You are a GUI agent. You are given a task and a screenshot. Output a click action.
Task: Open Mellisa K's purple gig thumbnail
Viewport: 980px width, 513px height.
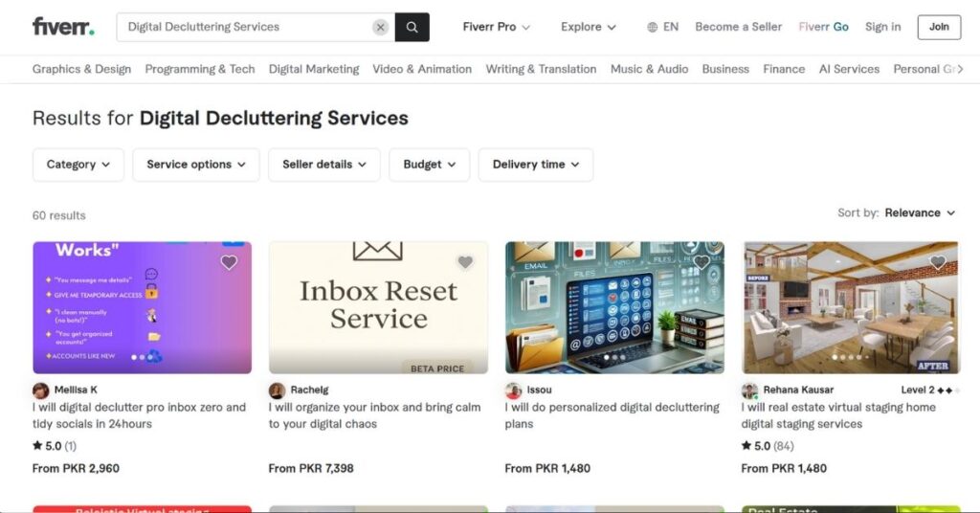click(x=142, y=307)
